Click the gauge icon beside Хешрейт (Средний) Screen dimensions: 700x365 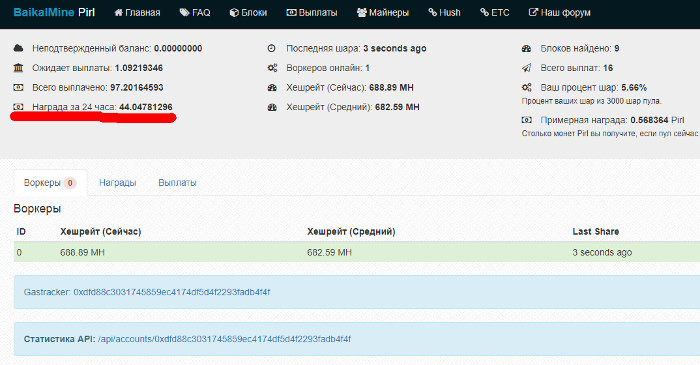coord(272,107)
